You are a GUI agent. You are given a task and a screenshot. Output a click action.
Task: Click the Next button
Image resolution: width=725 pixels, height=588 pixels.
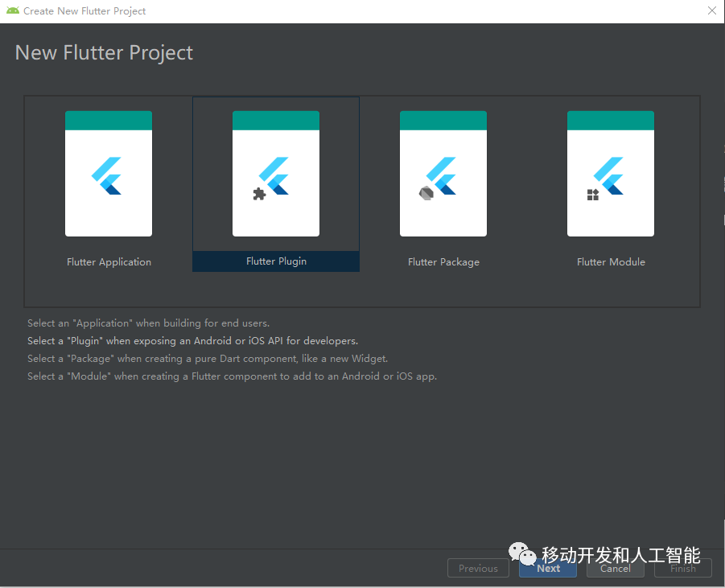click(x=548, y=568)
